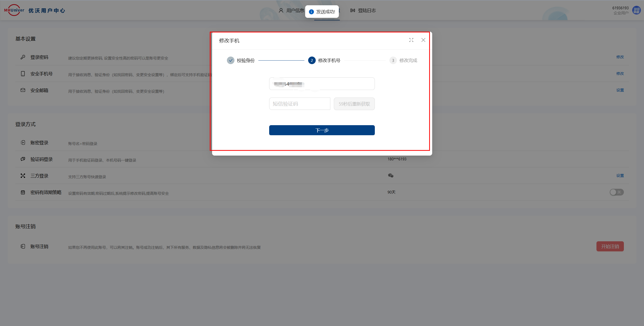Screen dimensions: 644x326
Task: Click step 1 校验身份 check indicator
Action: pos(230,60)
